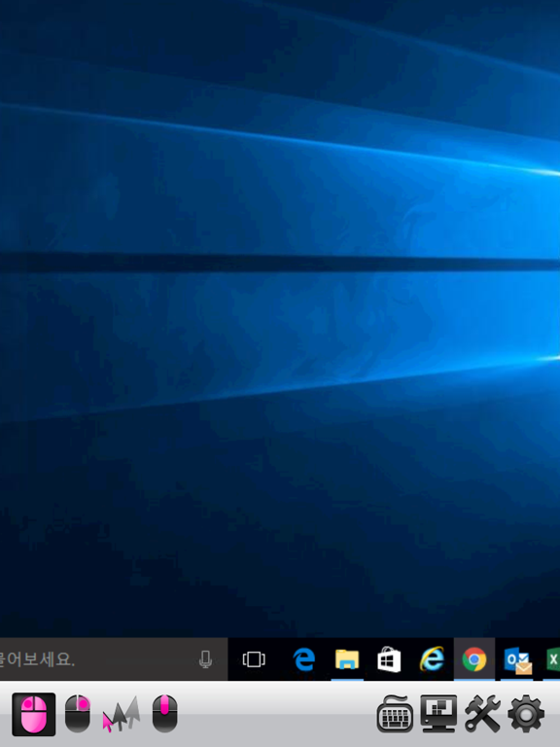Image resolution: width=560 pixels, height=747 pixels.
Task: Launch Microsoft Edge from the taskbar
Action: [x=304, y=659]
